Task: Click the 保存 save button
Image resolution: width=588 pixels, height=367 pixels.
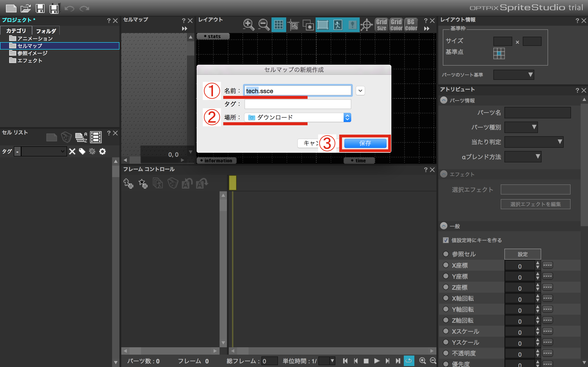Action: point(365,143)
